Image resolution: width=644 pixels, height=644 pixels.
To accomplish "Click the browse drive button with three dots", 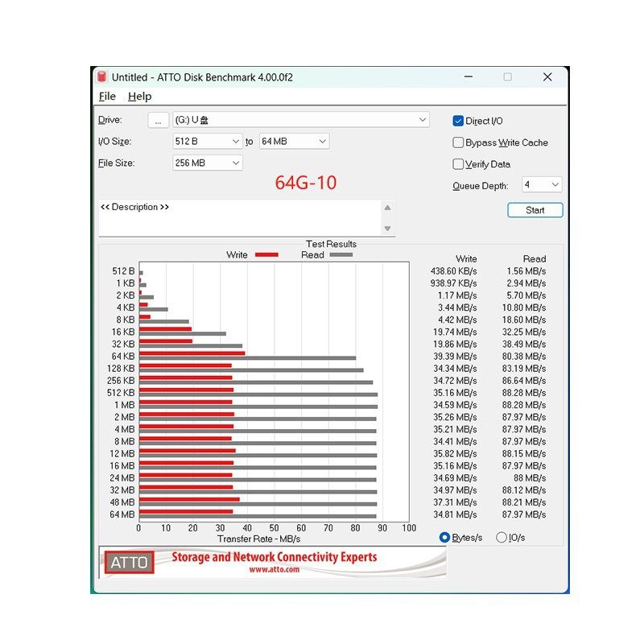I will (x=158, y=120).
